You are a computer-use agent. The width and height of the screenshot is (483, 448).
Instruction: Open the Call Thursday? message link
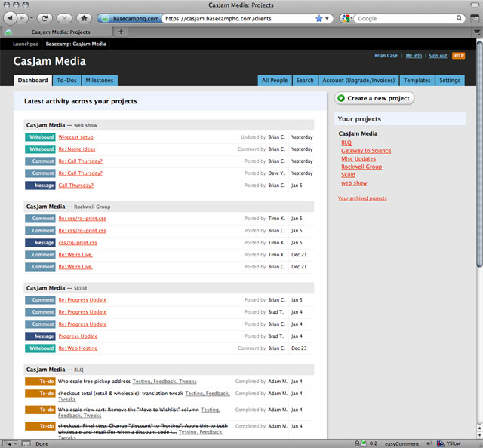click(75, 186)
